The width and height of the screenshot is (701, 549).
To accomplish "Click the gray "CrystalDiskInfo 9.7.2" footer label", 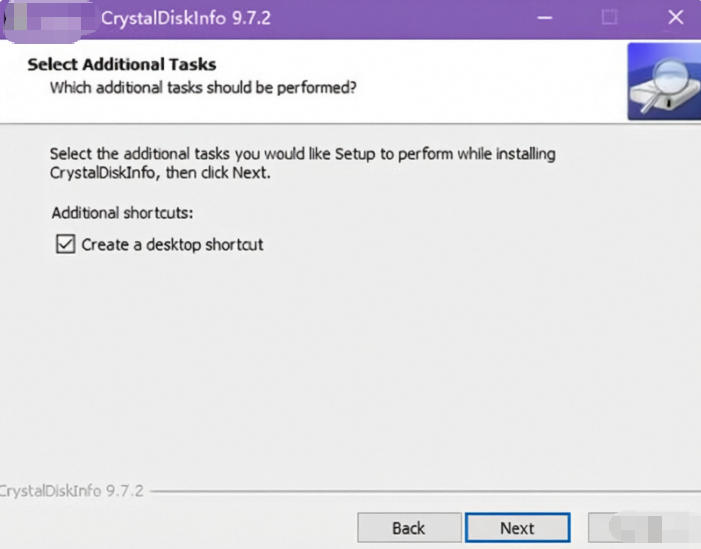I will point(72,491).
